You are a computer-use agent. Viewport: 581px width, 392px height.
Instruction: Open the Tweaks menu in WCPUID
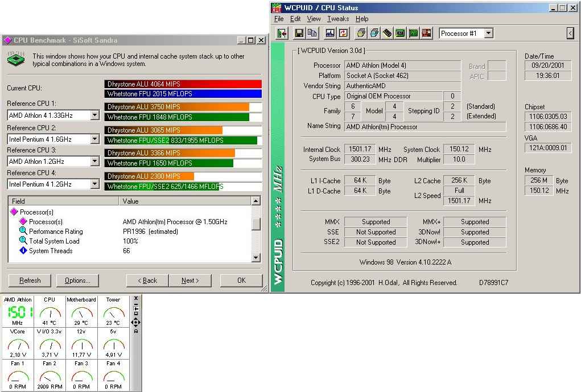click(x=338, y=19)
